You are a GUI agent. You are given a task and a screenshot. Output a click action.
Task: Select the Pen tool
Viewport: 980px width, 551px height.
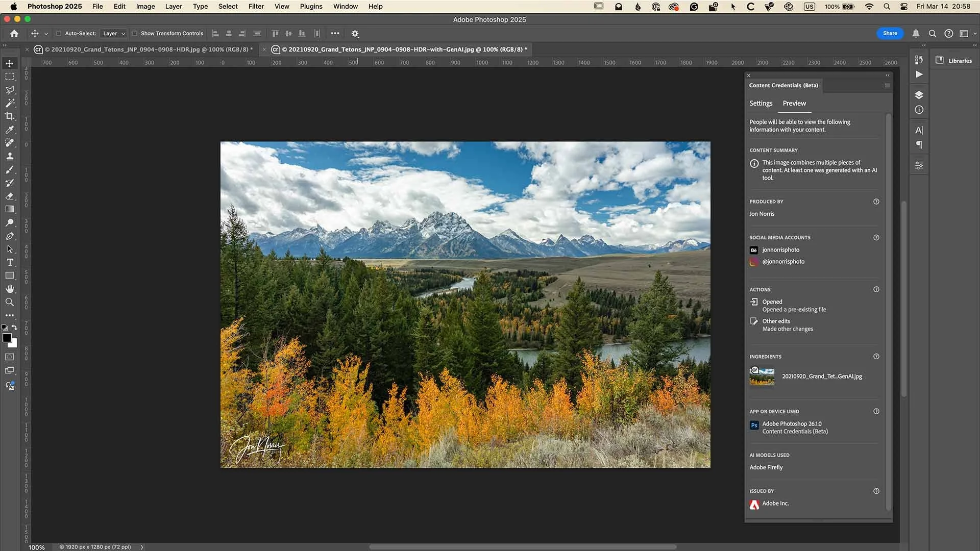click(x=10, y=236)
